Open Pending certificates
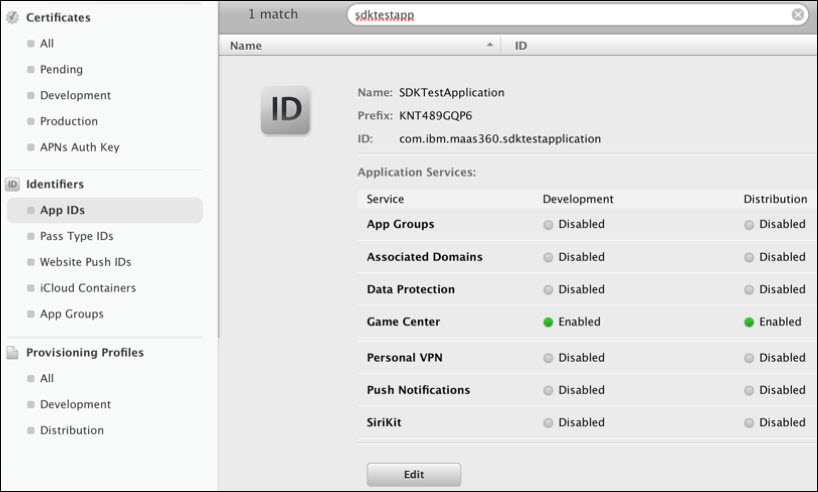 pos(61,69)
